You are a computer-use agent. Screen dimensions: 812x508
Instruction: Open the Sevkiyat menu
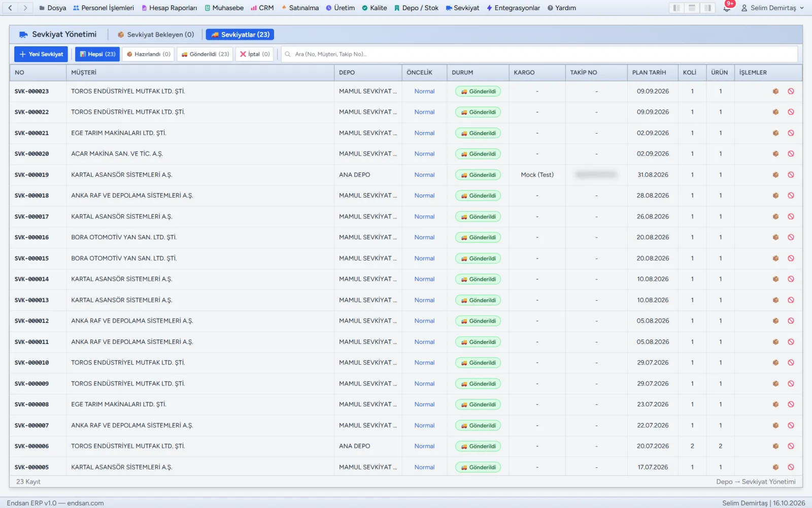tap(462, 8)
